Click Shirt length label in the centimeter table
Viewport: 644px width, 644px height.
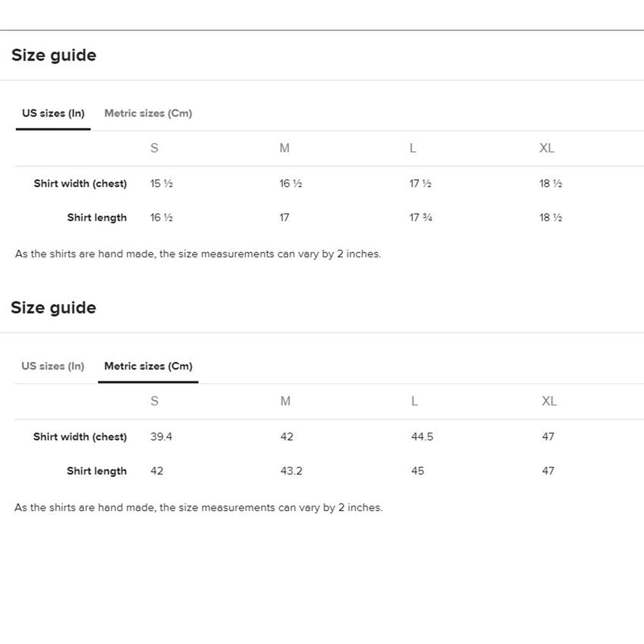97,471
